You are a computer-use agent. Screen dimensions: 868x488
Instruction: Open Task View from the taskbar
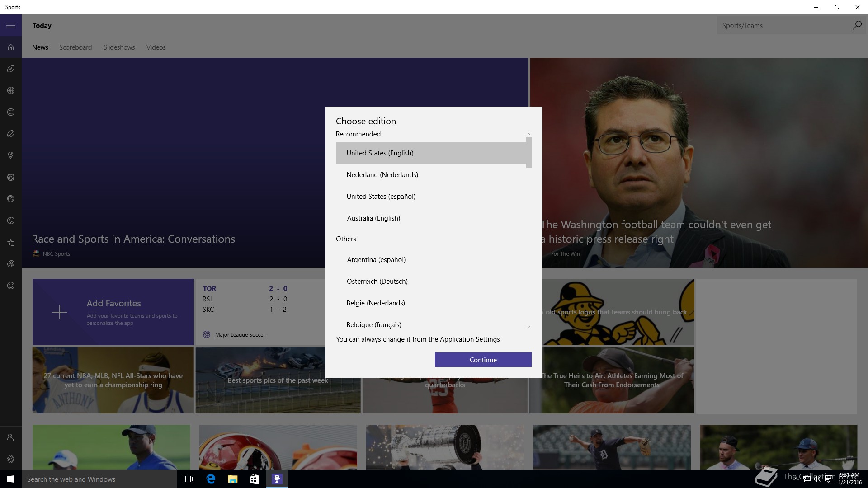(188, 479)
